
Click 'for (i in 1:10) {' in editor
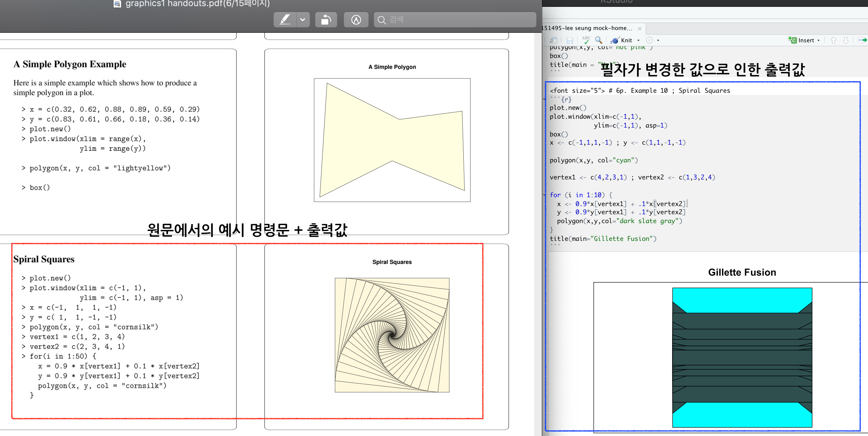(x=581, y=195)
